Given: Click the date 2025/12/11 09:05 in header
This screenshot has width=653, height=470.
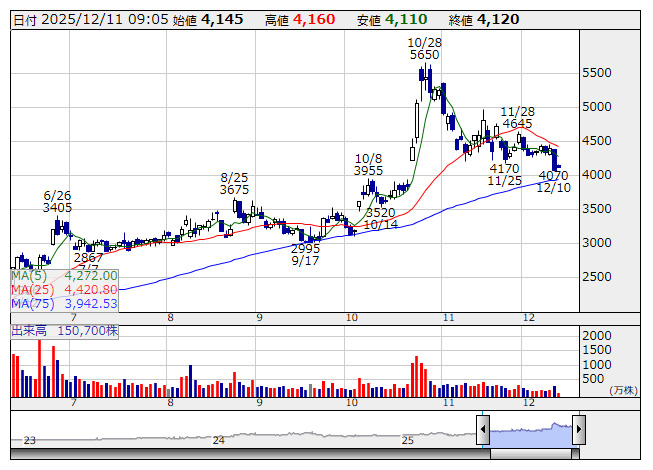Looking at the screenshot, I should click(x=105, y=20).
